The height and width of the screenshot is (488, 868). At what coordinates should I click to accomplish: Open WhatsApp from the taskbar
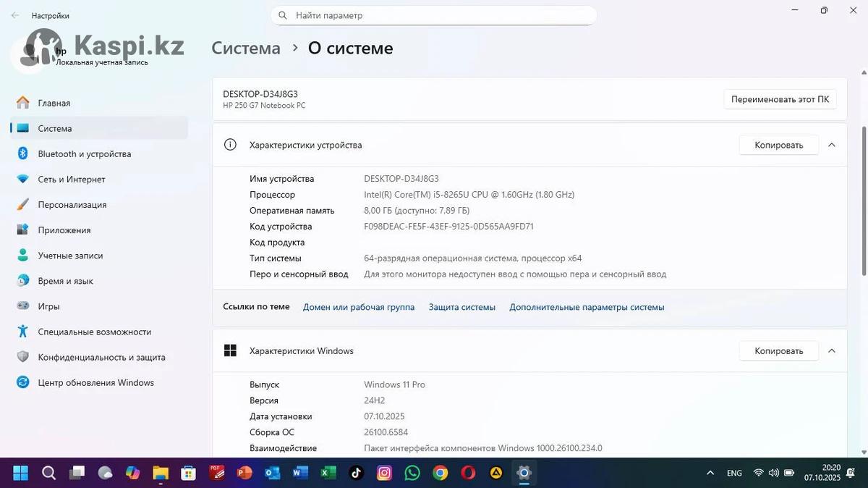pyautogui.click(x=412, y=473)
